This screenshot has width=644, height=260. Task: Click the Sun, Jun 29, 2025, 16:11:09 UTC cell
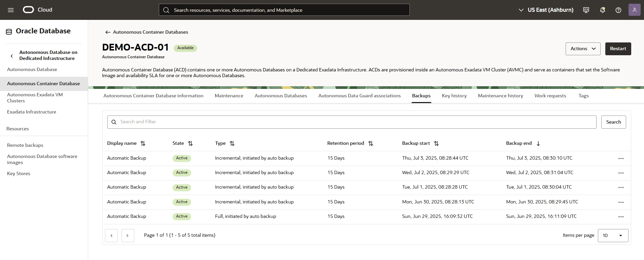coord(541,217)
